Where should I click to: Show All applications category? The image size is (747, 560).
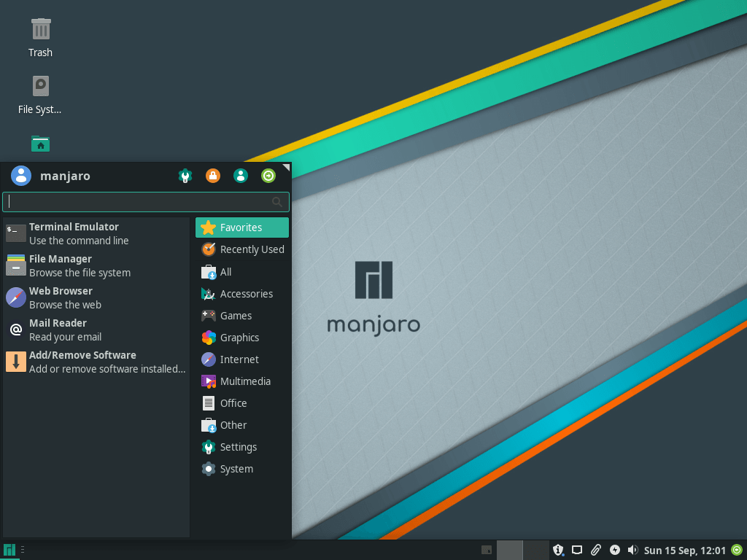(242, 272)
